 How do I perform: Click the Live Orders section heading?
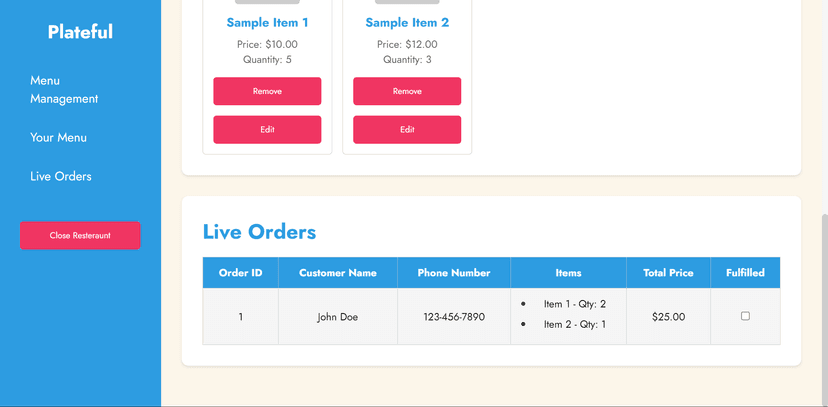click(x=259, y=232)
